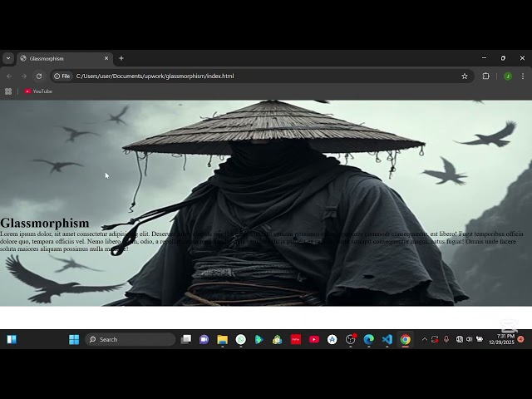The image size is (532, 399).
Task: Open the Play Games taskbar icon
Action: click(x=259, y=339)
